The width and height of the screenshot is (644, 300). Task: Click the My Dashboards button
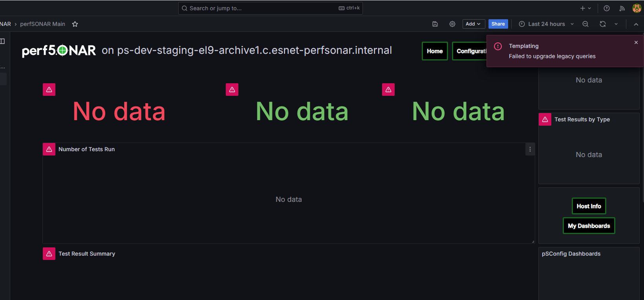(589, 226)
